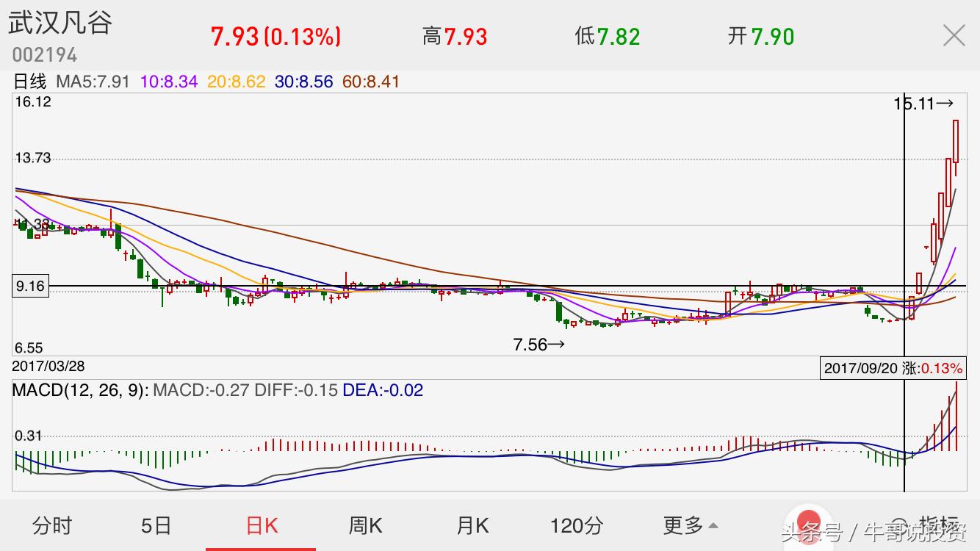Select the orange 20:8.62 moving average
The height and width of the screenshot is (551, 980).
coord(236,82)
